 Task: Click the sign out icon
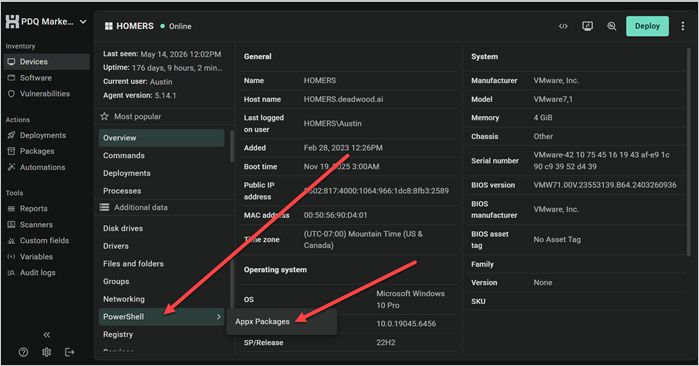tap(70, 352)
